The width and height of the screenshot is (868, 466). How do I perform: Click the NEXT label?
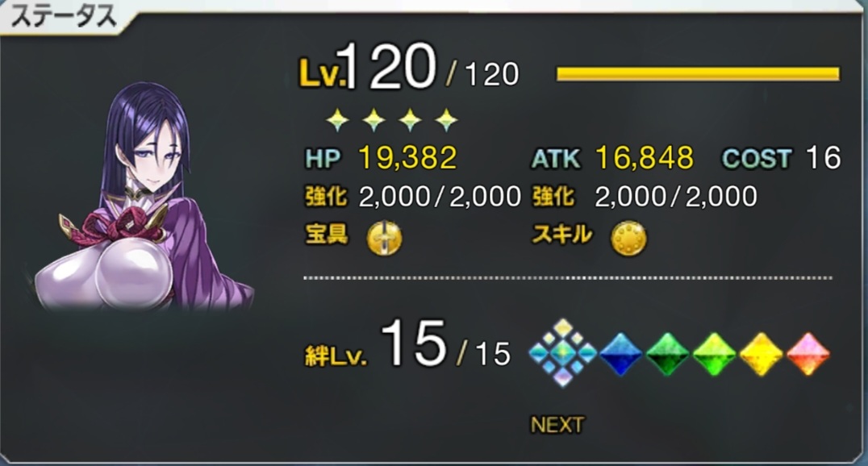(x=557, y=425)
